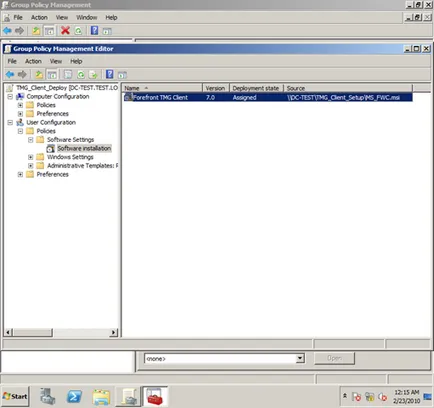The height and width of the screenshot is (408, 434).
Task: Click tree pane scroll left arrow
Action: click(9, 332)
